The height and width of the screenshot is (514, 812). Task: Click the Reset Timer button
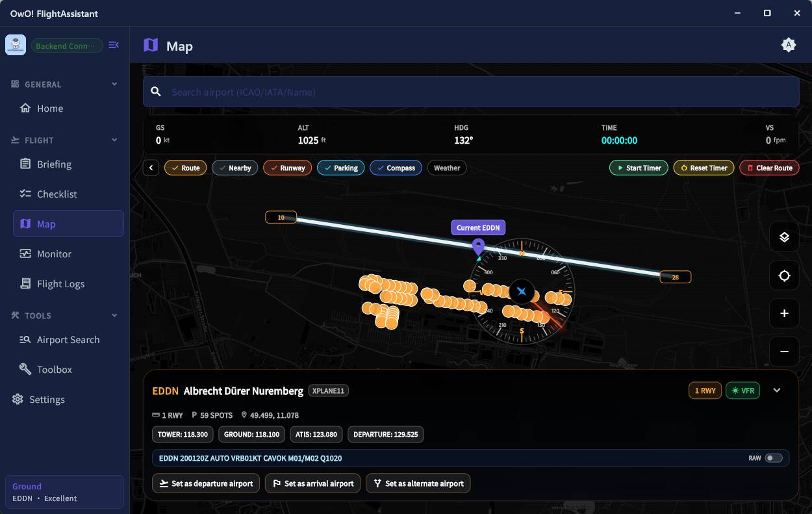click(704, 168)
